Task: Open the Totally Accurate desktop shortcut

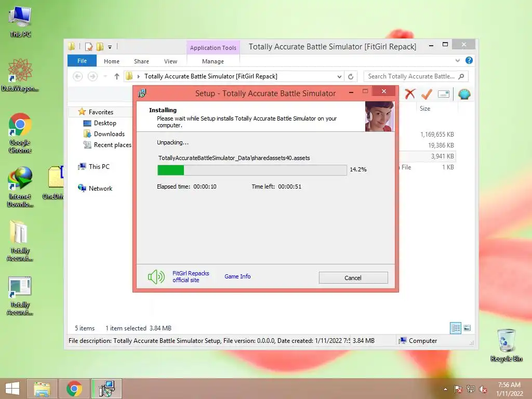Action: coord(20,296)
